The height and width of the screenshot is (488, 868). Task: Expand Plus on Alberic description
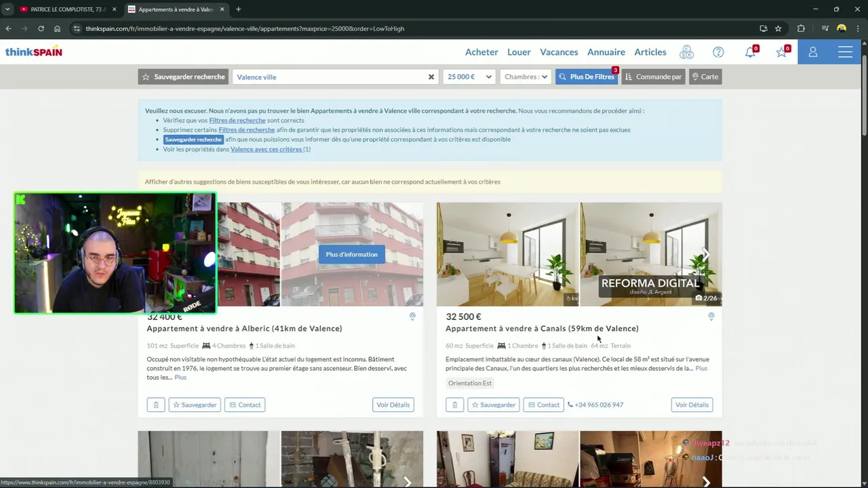click(x=180, y=378)
